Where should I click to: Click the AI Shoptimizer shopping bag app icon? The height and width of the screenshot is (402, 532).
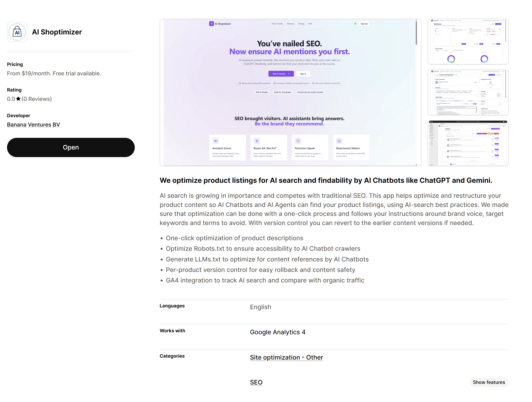(x=17, y=32)
